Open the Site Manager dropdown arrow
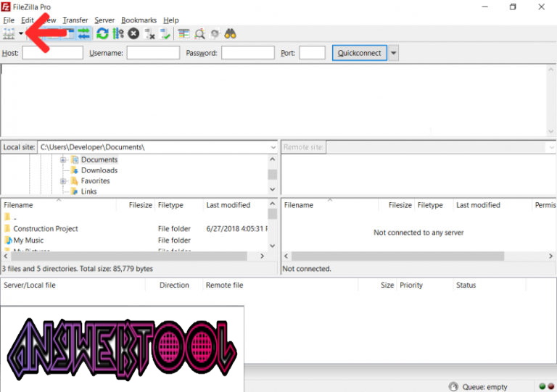 21,34
